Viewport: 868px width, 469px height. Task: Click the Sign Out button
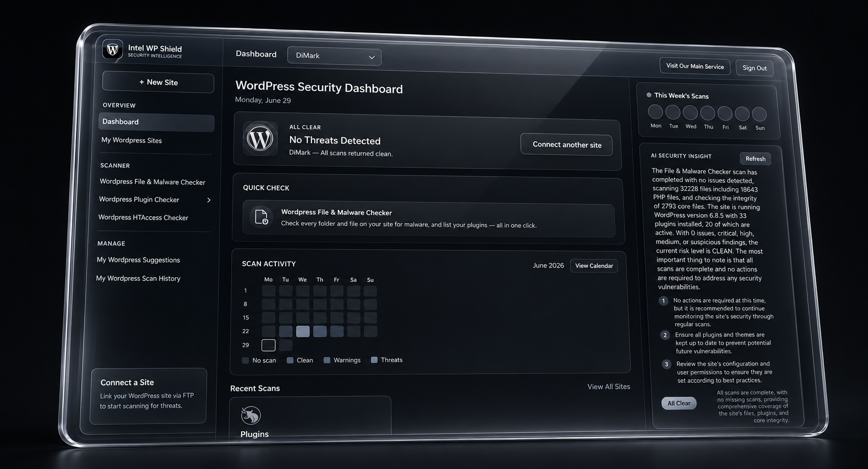(755, 68)
